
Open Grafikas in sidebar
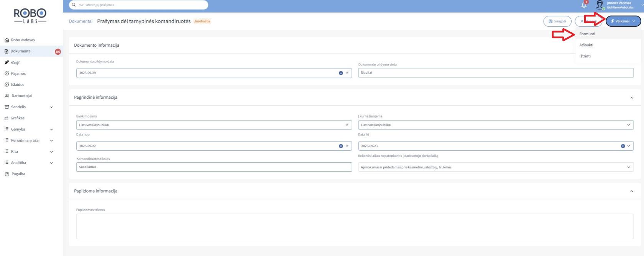15,118
